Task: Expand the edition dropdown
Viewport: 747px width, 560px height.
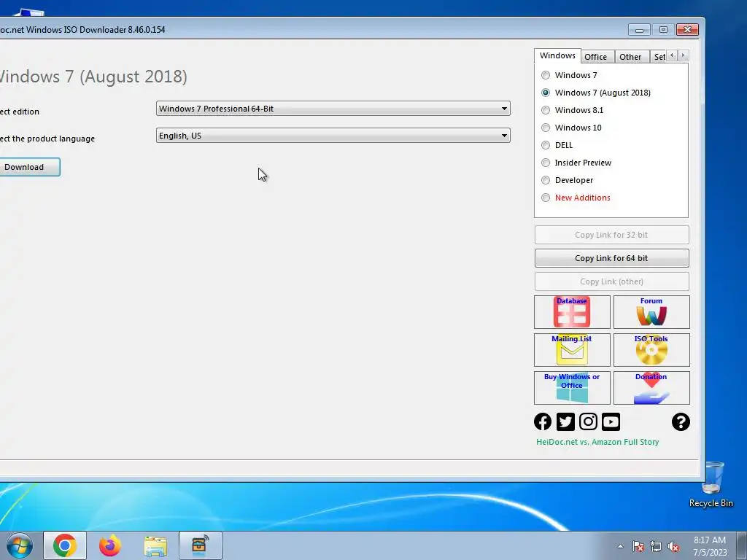Action: pyautogui.click(x=333, y=109)
